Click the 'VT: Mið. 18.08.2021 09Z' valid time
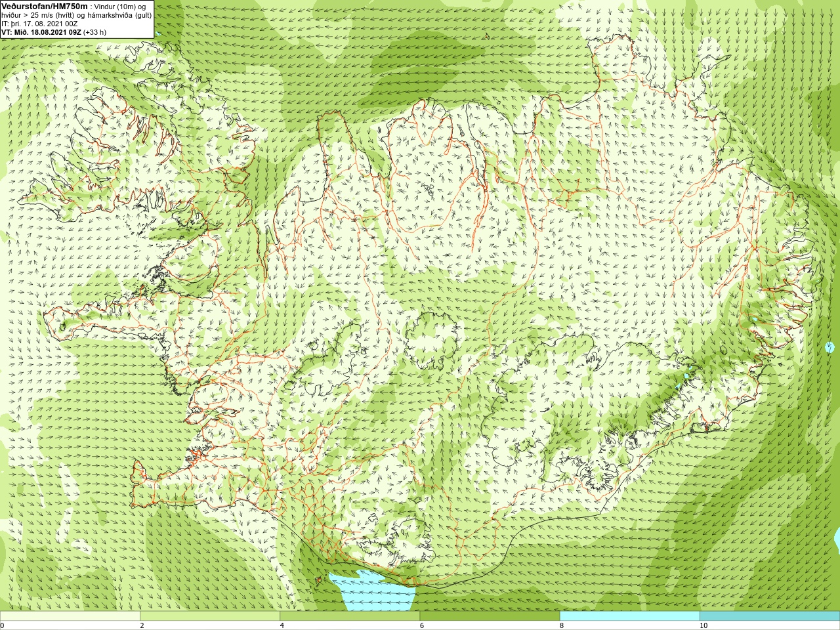 click(x=41, y=32)
